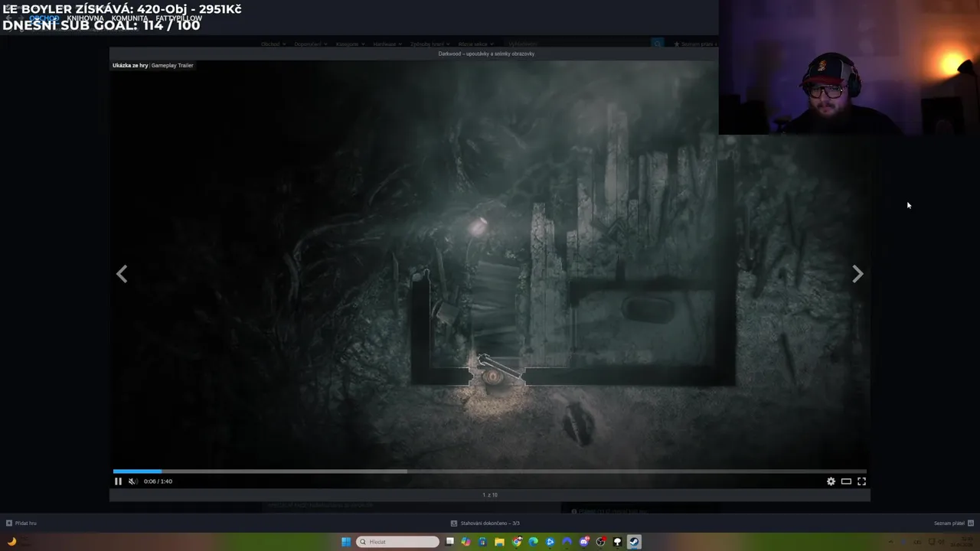Open the OBCHOD tab in Steam
980x551 pixels.
click(44, 18)
